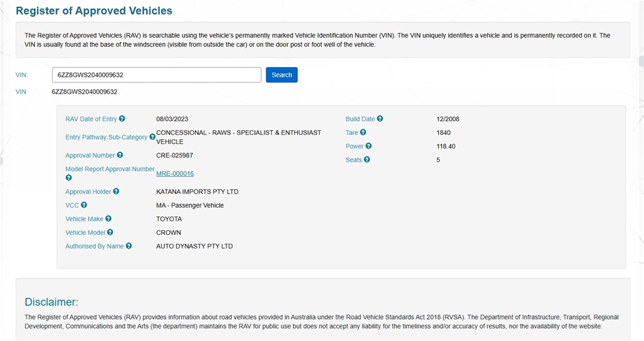Click the Approval Holder help icon
This screenshot has height=341, width=644.
pos(116,192)
